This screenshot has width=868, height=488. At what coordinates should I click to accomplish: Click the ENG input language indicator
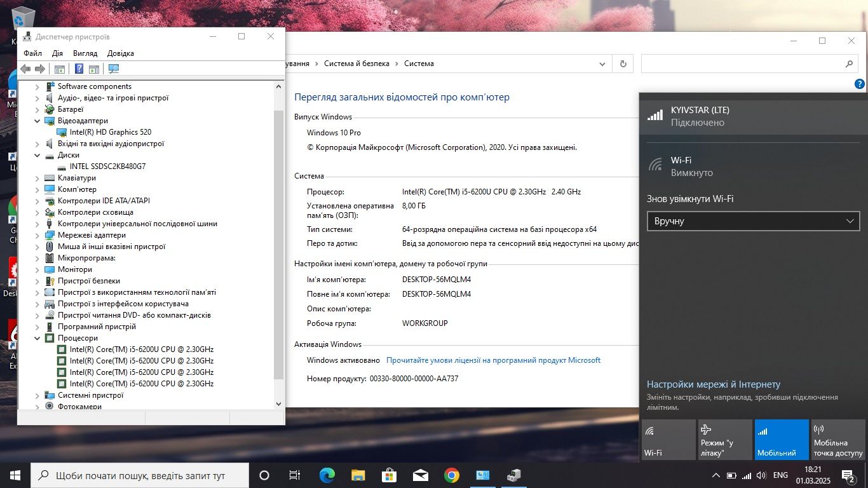(780, 475)
